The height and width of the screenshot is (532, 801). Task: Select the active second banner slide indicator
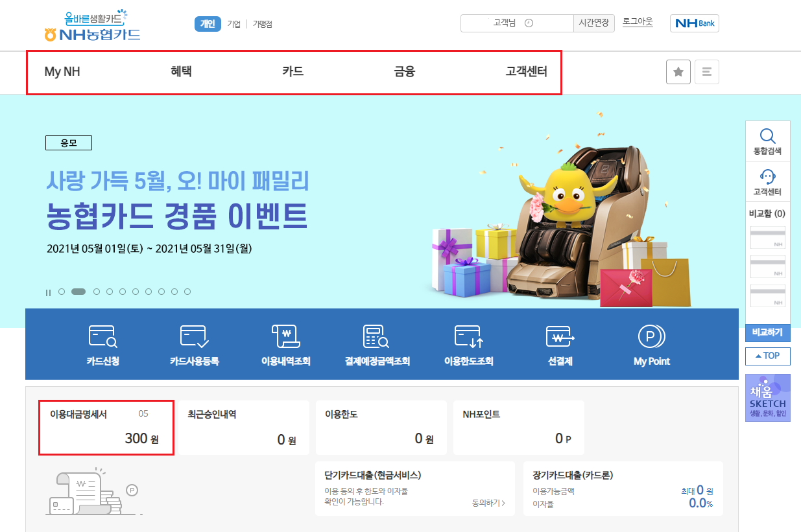pos(78,292)
